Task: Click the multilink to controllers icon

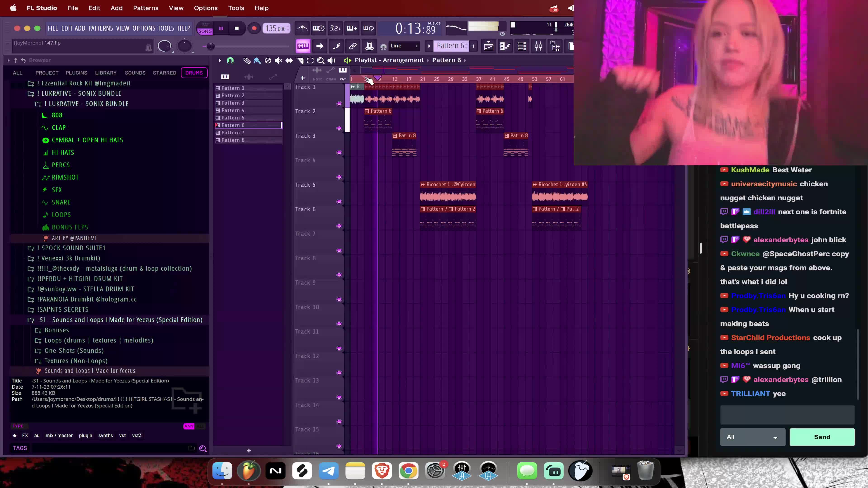Action: click(x=353, y=46)
